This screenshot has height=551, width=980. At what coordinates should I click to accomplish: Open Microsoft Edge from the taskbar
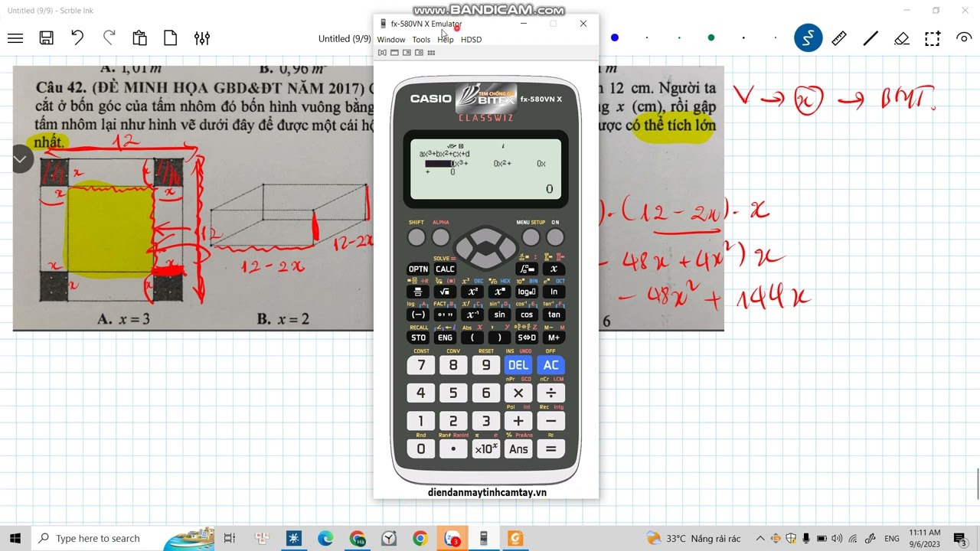325,538
